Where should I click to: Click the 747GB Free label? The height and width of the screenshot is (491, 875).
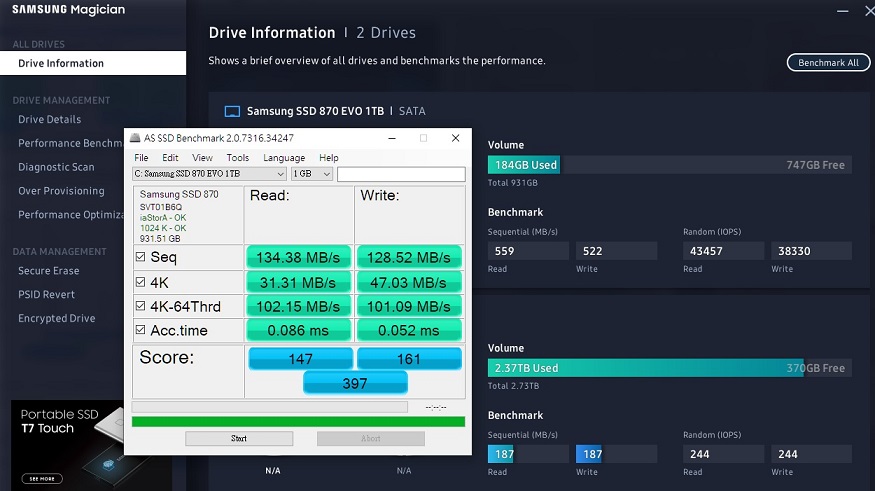click(815, 165)
